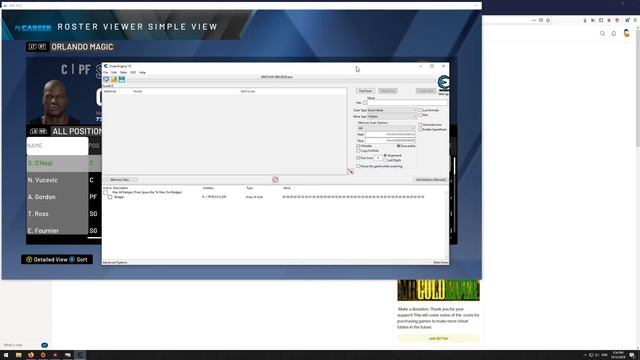Activate Max All Badges script checkbox
This screenshot has height=360, width=640.
(x=106, y=192)
